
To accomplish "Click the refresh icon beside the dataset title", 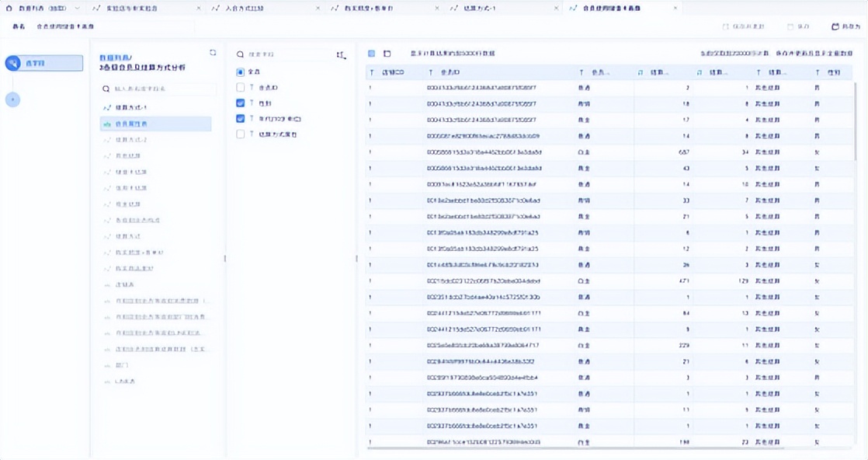I will tap(213, 53).
